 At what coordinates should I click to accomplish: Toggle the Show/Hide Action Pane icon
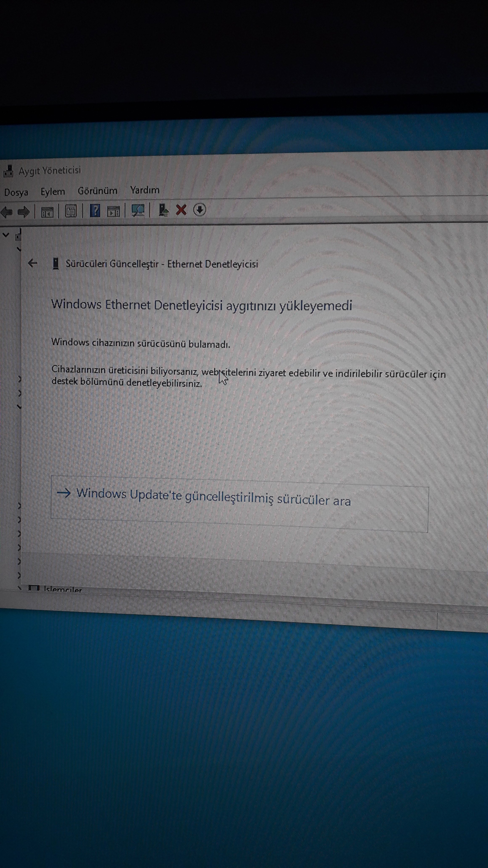coord(113,211)
